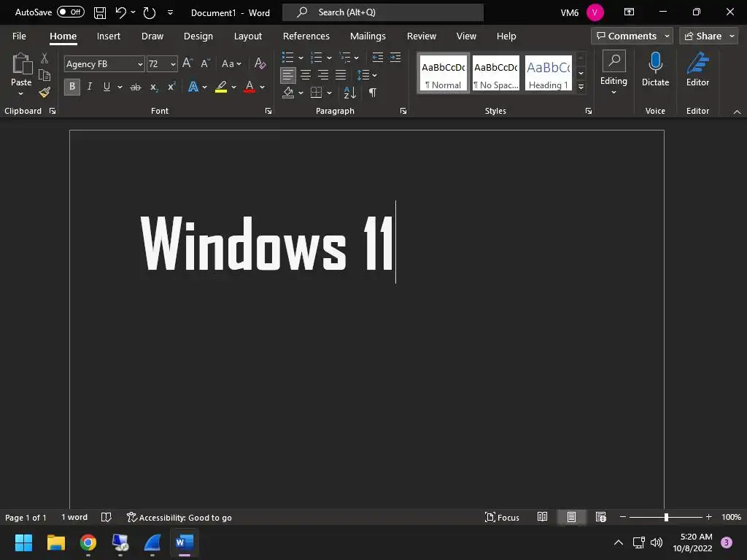The height and width of the screenshot is (560, 747).
Task: Switch to Web Layout view
Action: point(601,517)
